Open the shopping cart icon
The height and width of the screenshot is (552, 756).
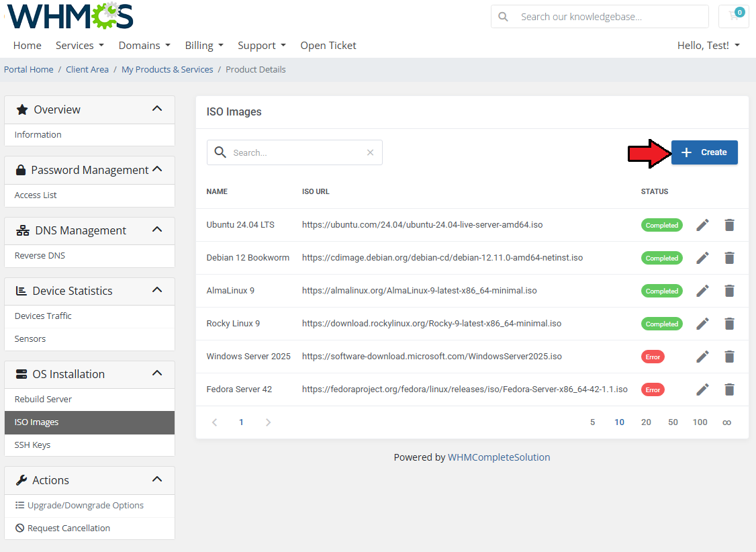click(x=734, y=16)
